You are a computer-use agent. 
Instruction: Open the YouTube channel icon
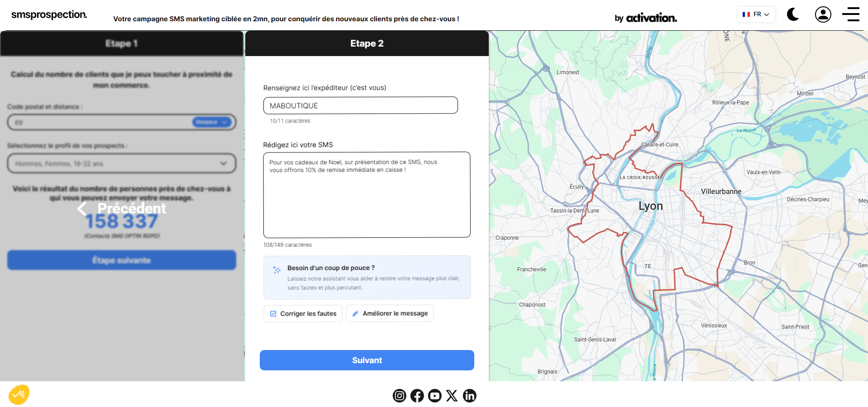coord(434,396)
